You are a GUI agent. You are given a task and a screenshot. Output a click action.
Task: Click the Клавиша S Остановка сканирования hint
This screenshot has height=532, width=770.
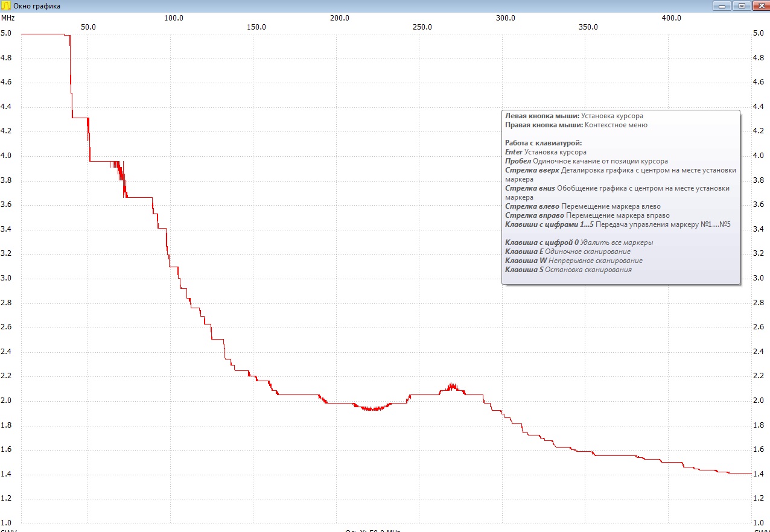(x=568, y=270)
